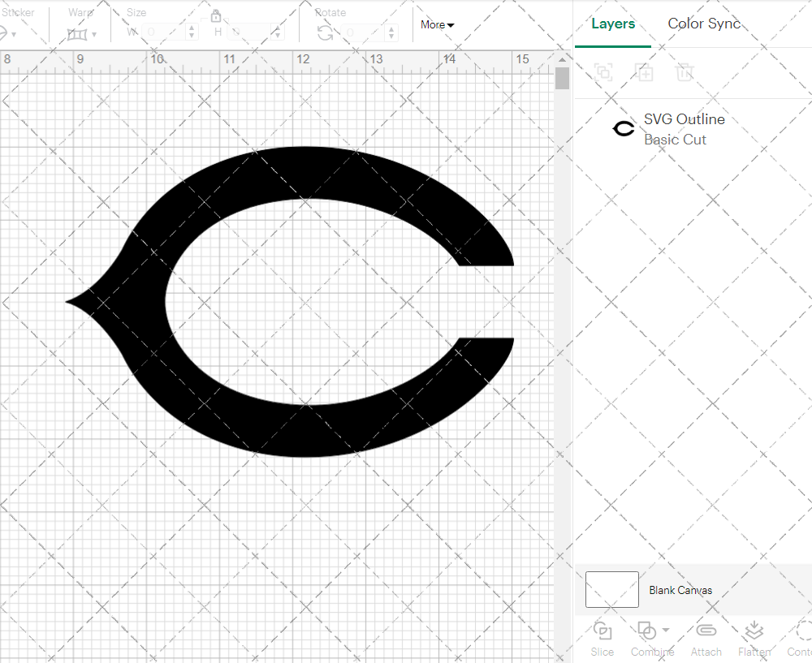
Task: Open the Combine dropdown arrow
Action: [x=666, y=630]
